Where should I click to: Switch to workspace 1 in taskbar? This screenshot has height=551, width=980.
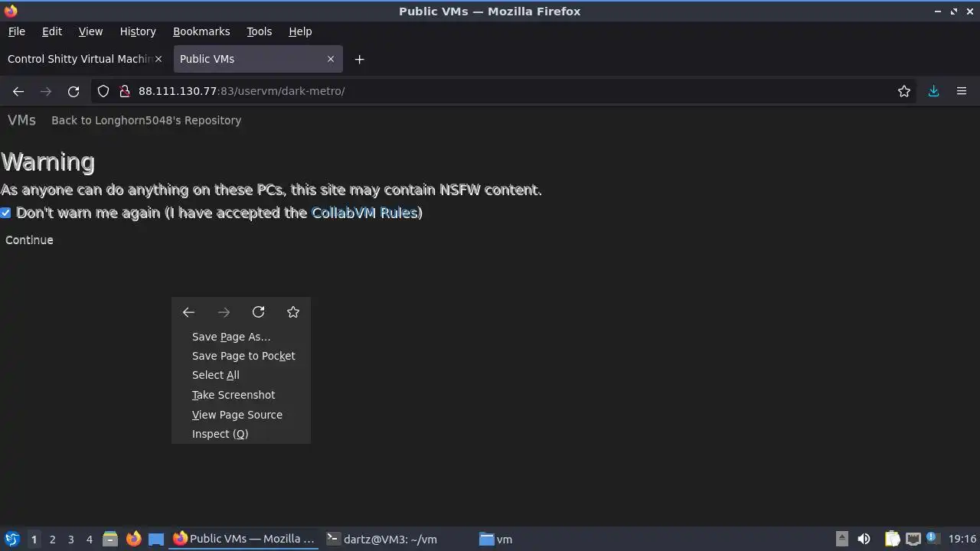click(x=34, y=540)
